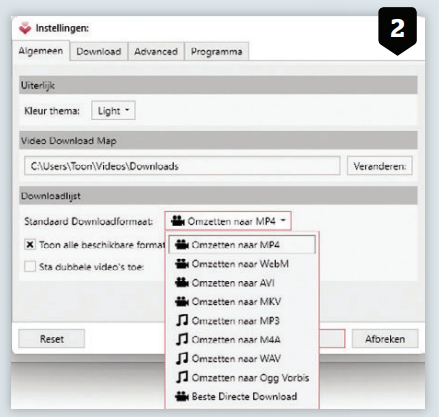The height and width of the screenshot is (417, 439).
Task: Open the Advanced tab
Action: [156, 52]
